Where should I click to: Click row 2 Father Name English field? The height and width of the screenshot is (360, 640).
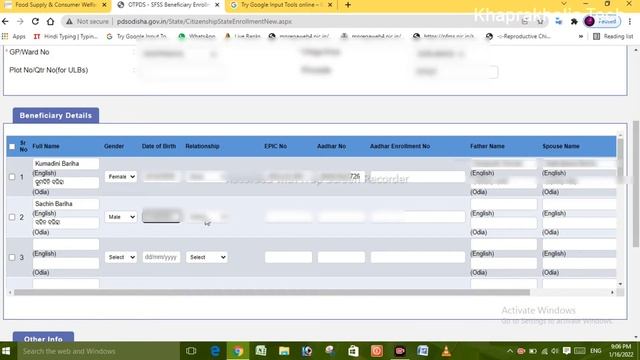pyautogui.click(x=504, y=204)
